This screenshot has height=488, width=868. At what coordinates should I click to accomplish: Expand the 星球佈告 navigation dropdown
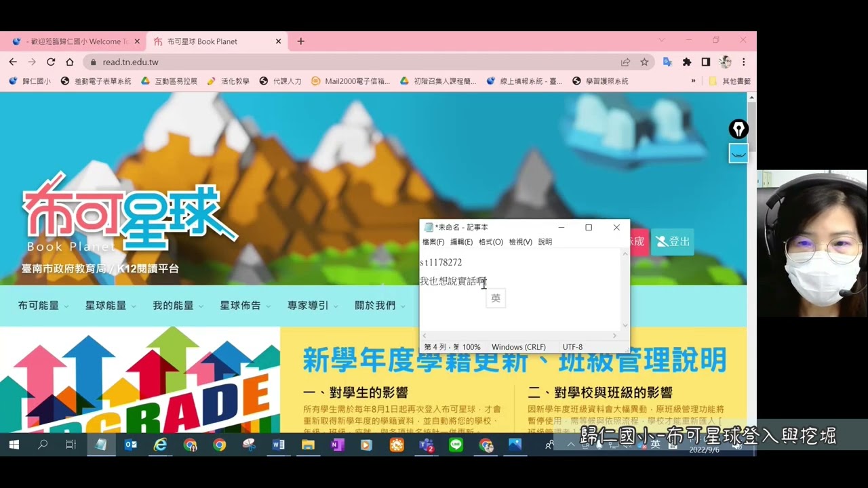(x=245, y=306)
